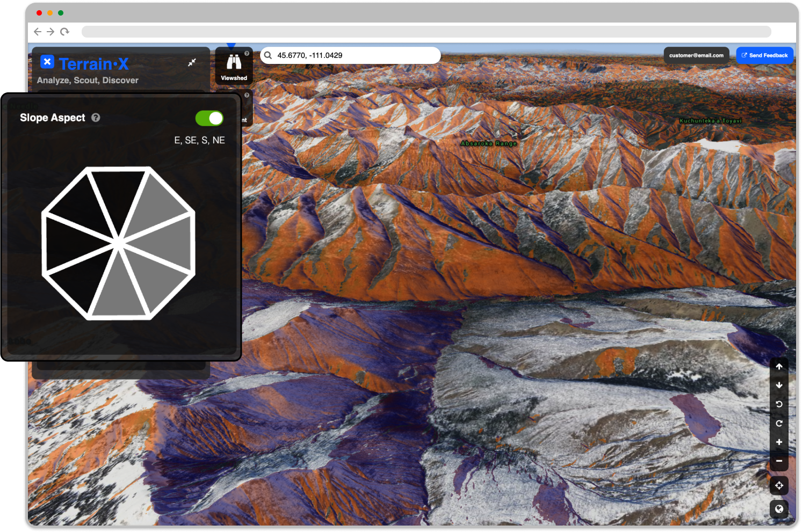
Task: Select the Viewshed binoculars tool
Action: 234,62
